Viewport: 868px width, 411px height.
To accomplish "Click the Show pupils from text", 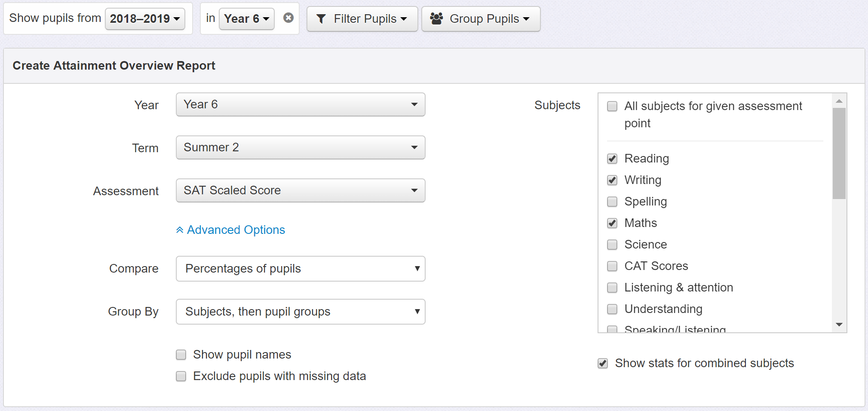I will click(x=55, y=18).
